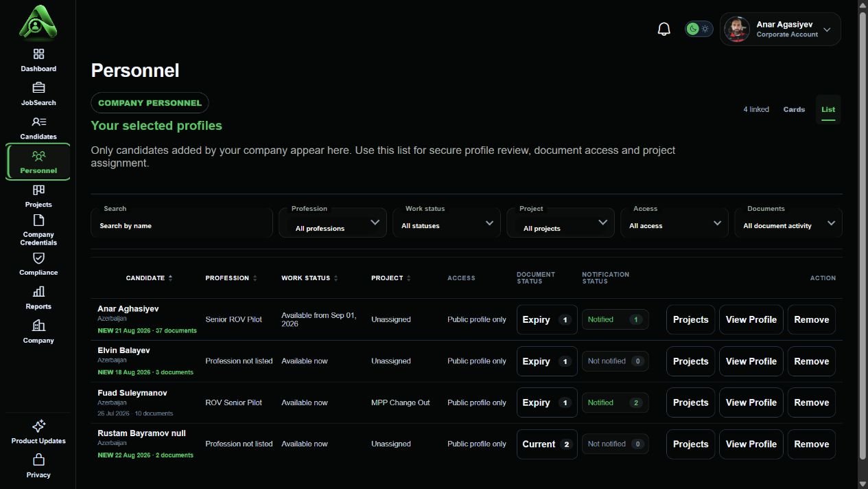Open notifications bell icon
The image size is (868, 489).
[664, 29]
